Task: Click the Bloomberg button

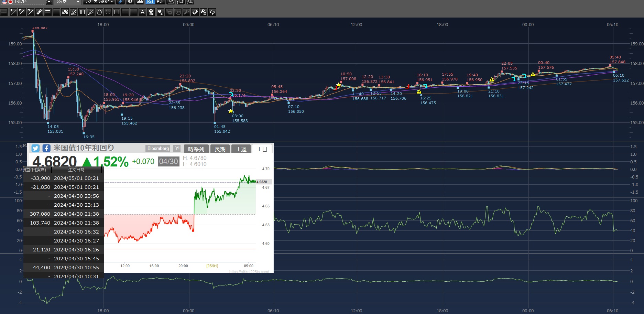Action: (x=158, y=149)
